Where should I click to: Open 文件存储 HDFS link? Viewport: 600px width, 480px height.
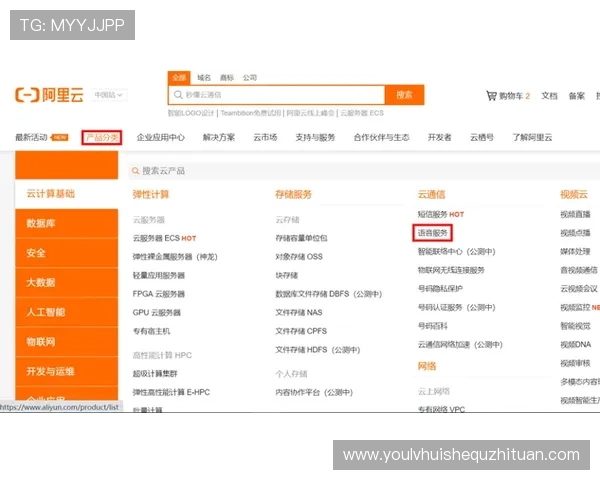(318, 350)
